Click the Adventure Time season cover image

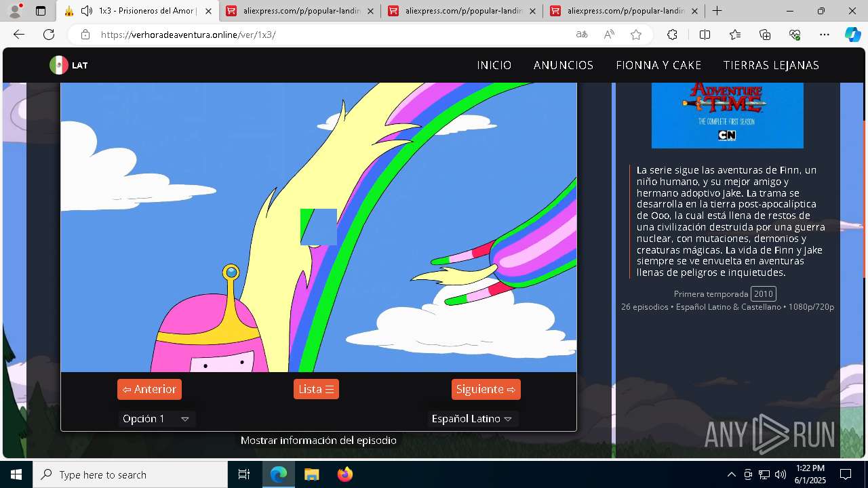point(728,115)
